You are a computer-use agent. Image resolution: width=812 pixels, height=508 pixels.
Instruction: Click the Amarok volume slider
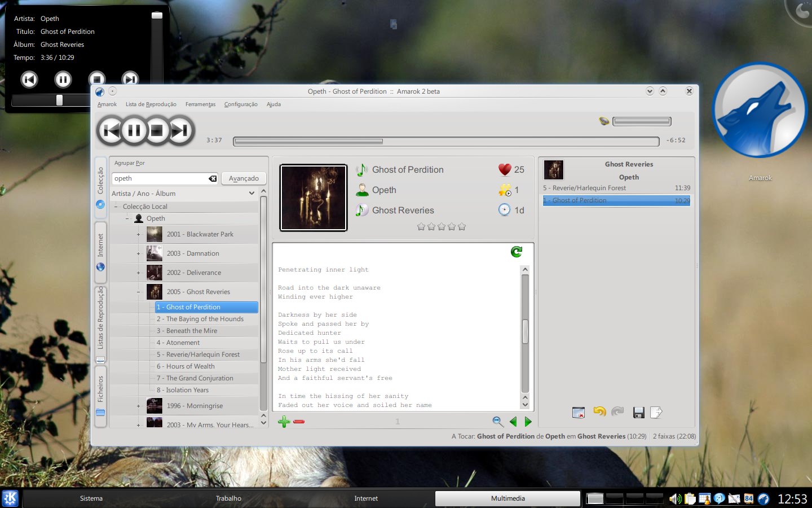tap(642, 121)
